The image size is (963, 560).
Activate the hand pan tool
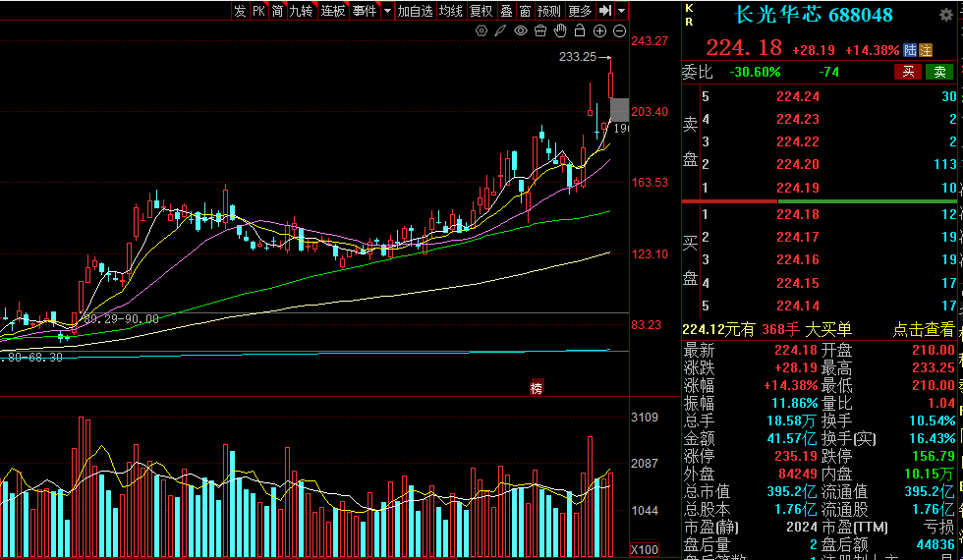pos(560,31)
